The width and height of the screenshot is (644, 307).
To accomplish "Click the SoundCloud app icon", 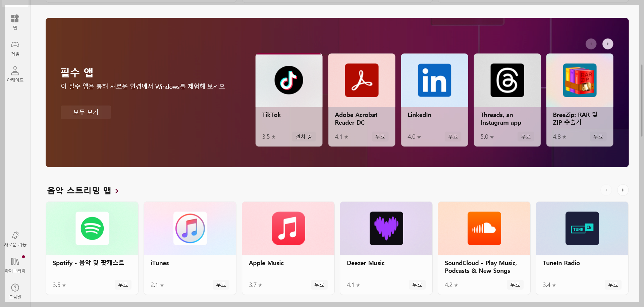I will click(484, 228).
